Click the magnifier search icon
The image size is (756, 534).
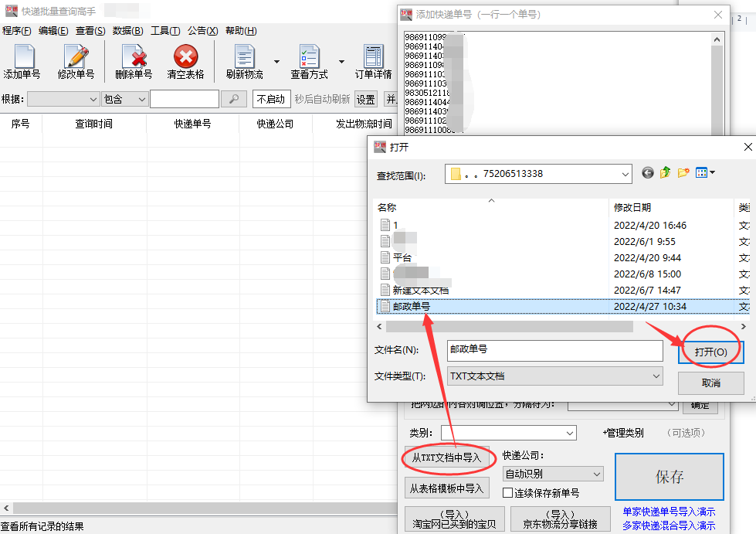[233, 99]
